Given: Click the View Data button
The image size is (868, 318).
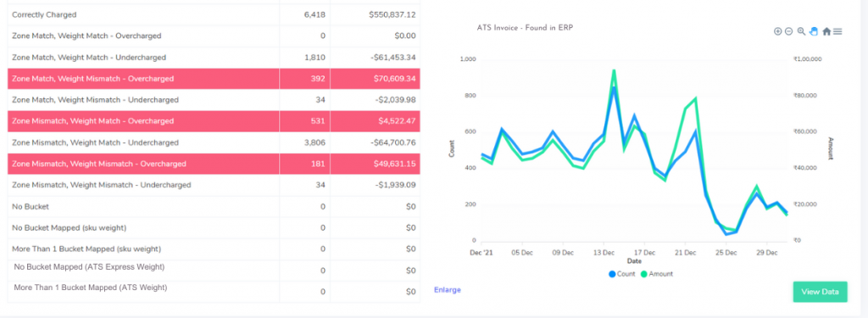Looking at the screenshot, I should click(820, 292).
